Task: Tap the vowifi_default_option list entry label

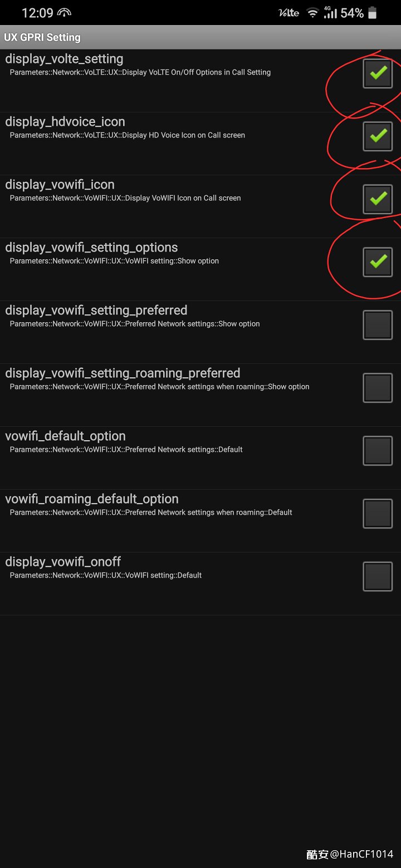Action: (65, 436)
